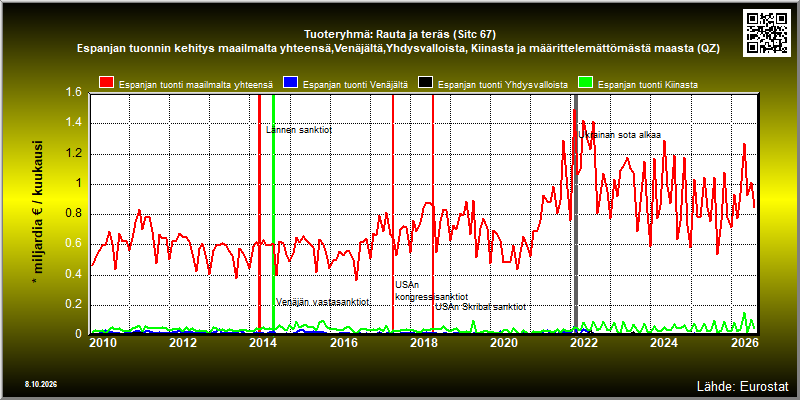The image size is (800, 400).
Task: Click the date stamp 8.10.2026
Action: tap(40, 384)
